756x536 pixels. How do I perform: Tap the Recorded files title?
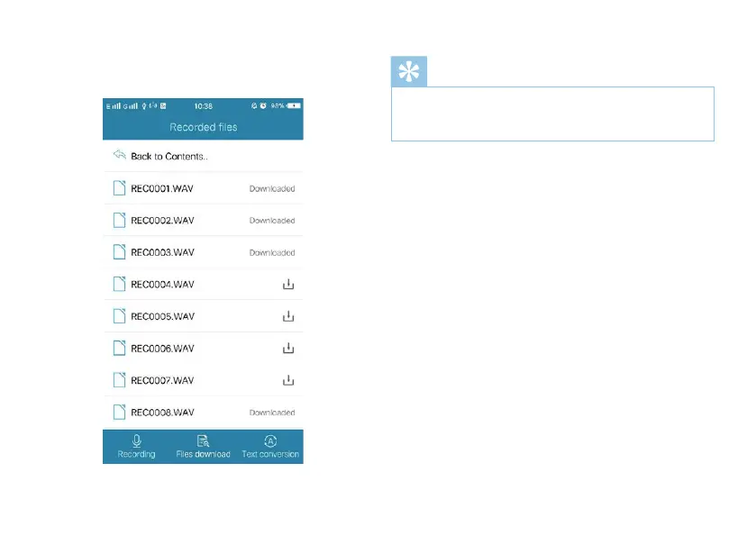203,127
